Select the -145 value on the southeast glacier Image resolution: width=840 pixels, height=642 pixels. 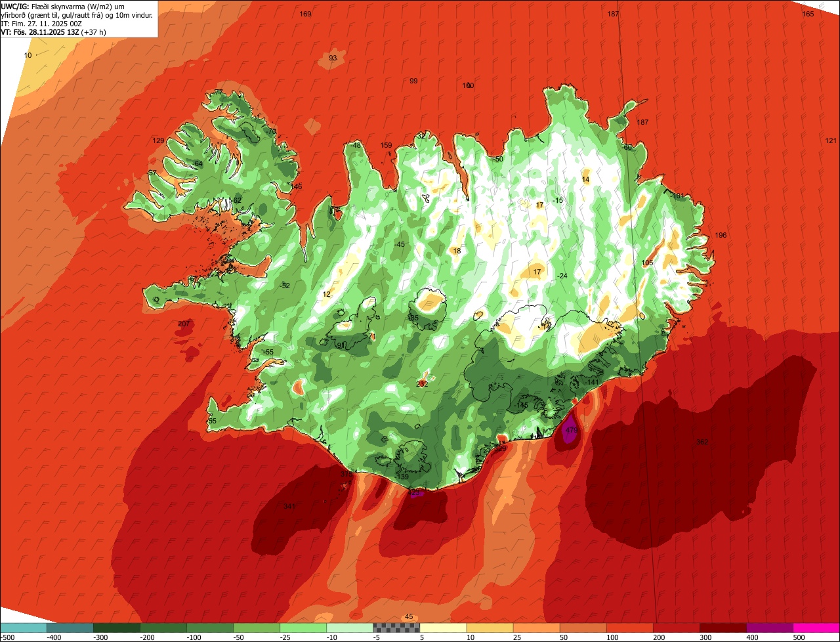[522, 405]
